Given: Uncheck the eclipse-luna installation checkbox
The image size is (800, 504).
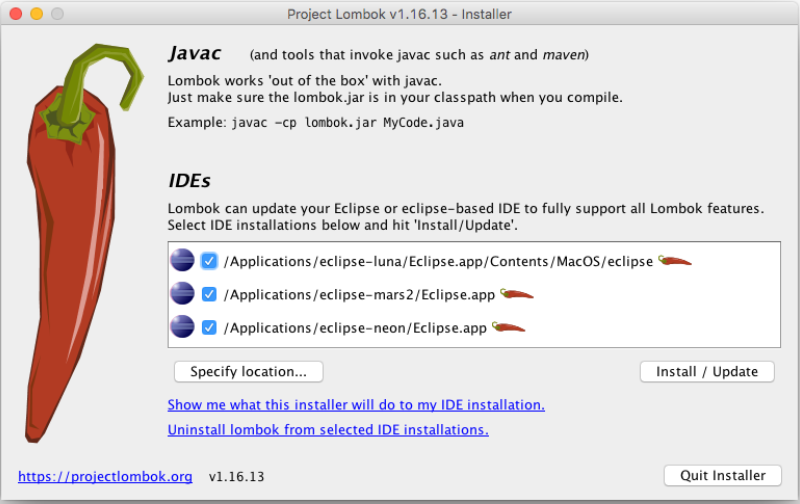Looking at the screenshot, I should pos(209,261).
